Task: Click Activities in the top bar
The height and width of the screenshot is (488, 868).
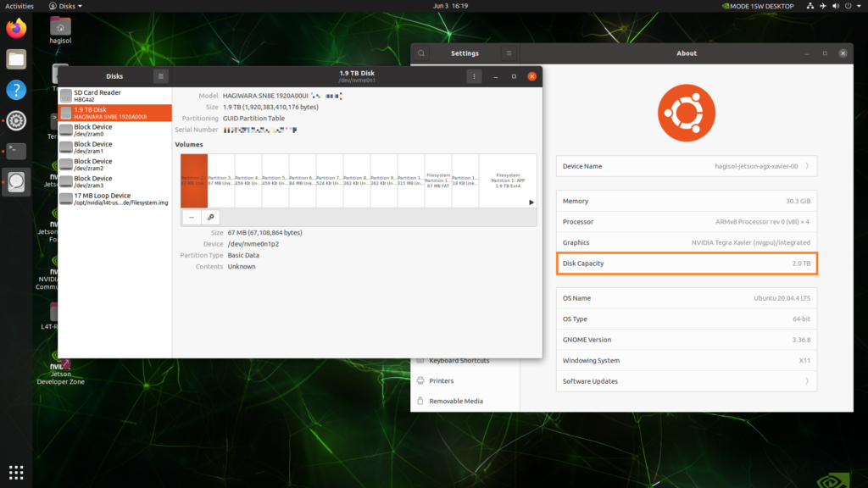Action: [x=19, y=6]
